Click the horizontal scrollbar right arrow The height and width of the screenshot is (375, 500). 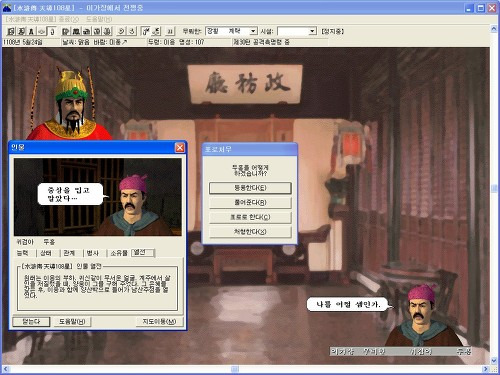coord(486,369)
